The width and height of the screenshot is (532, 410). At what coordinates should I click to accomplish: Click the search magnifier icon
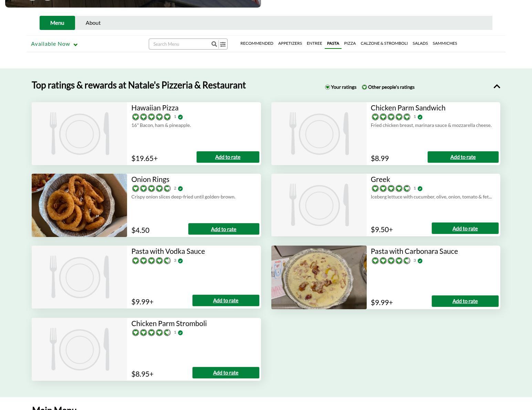214,44
